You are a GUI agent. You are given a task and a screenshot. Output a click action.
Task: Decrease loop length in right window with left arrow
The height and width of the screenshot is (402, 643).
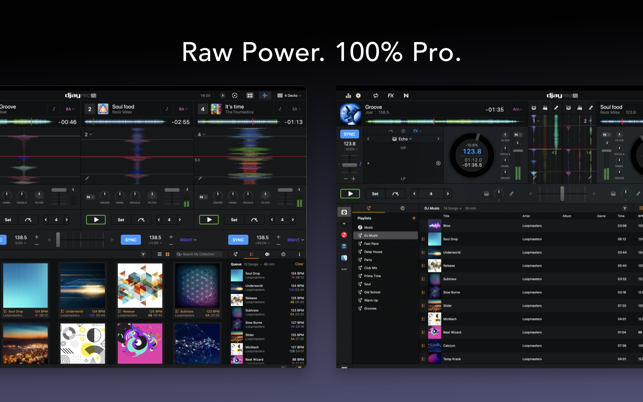click(415, 194)
